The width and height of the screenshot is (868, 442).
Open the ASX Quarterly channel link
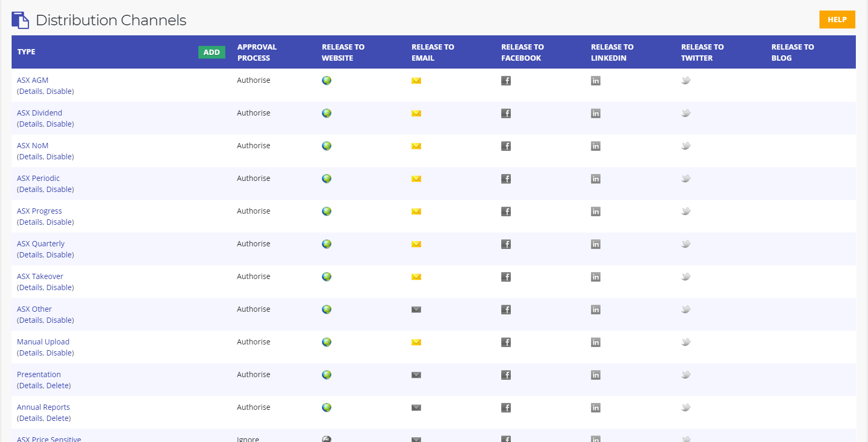click(41, 244)
